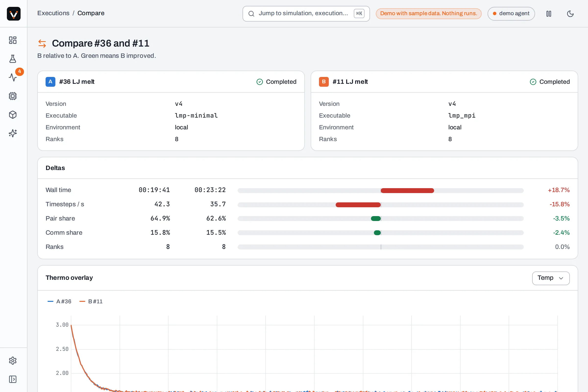
Task: Click the green Pair share delta bar
Action: click(376, 219)
